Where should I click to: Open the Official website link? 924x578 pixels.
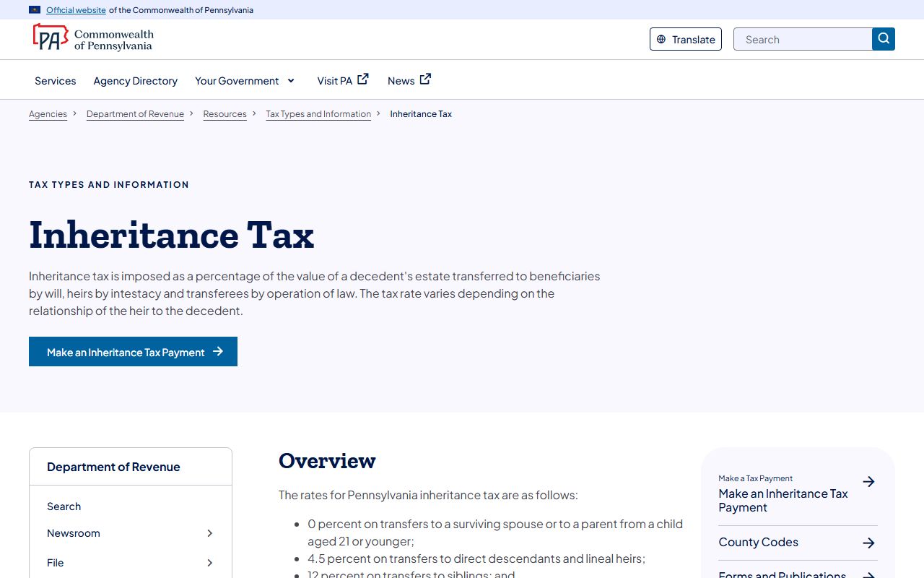[x=76, y=10]
